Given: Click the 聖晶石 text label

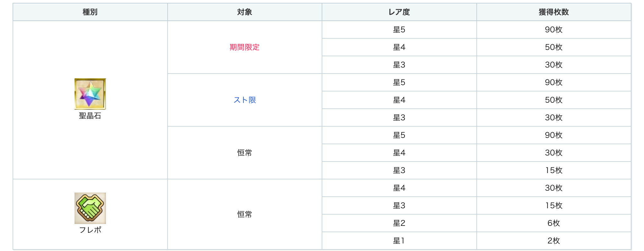Looking at the screenshot, I should pos(90,116).
